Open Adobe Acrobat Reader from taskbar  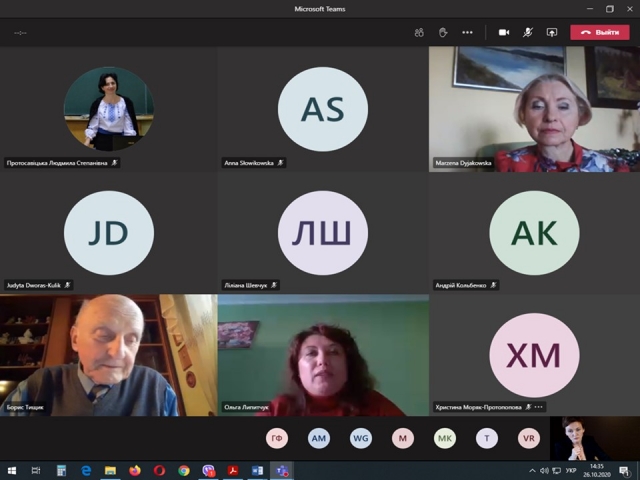(x=233, y=471)
